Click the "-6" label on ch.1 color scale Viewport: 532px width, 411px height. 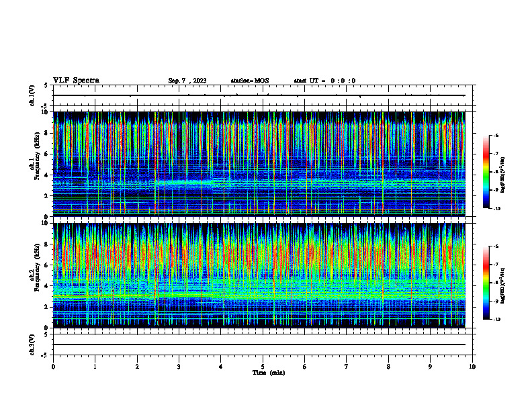point(496,136)
